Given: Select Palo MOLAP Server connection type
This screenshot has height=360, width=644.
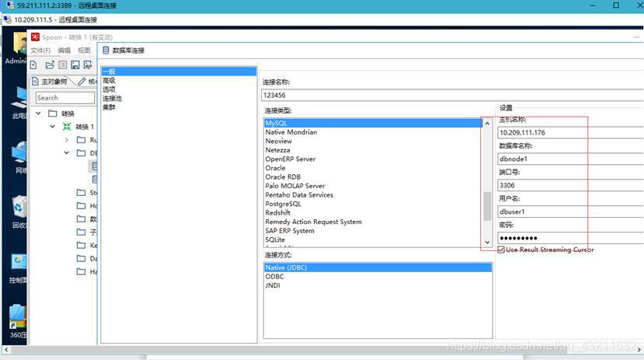Looking at the screenshot, I should [x=373, y=186].
